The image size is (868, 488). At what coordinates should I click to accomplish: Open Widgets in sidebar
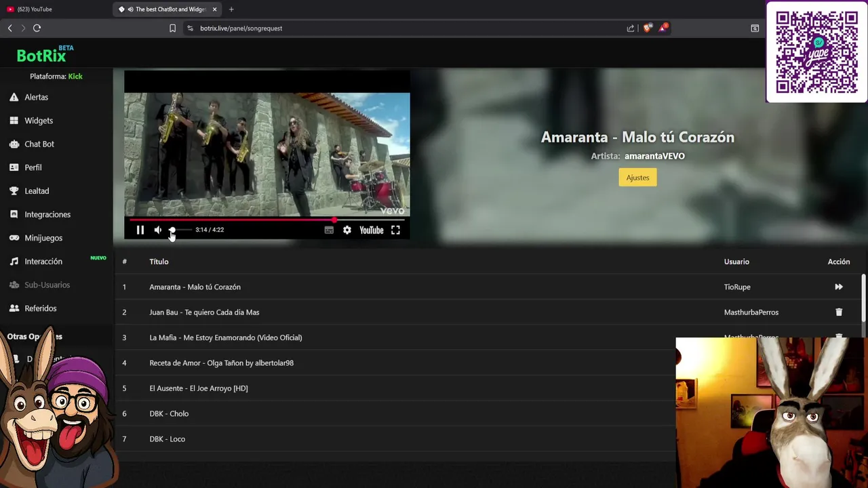click(39, 121)
